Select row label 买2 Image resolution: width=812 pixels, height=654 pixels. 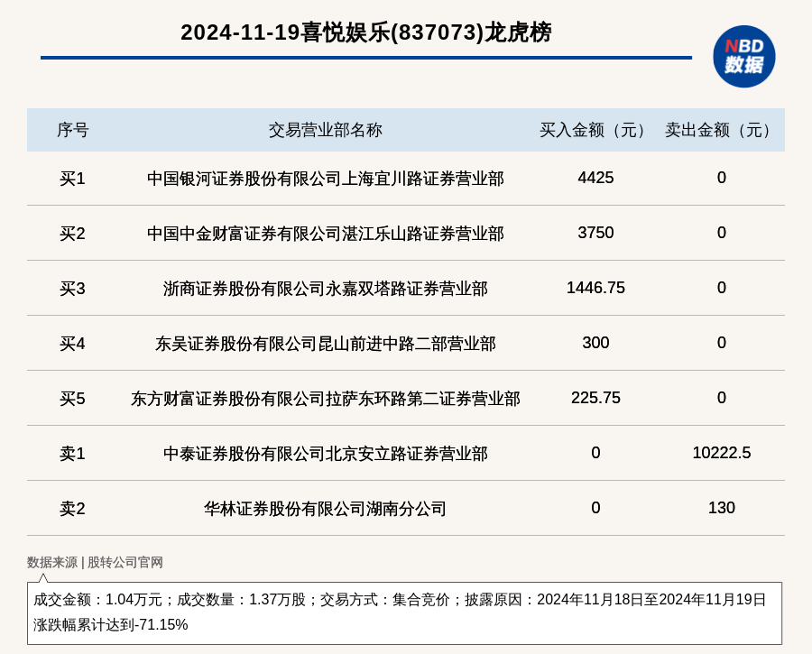pos(72,234)
